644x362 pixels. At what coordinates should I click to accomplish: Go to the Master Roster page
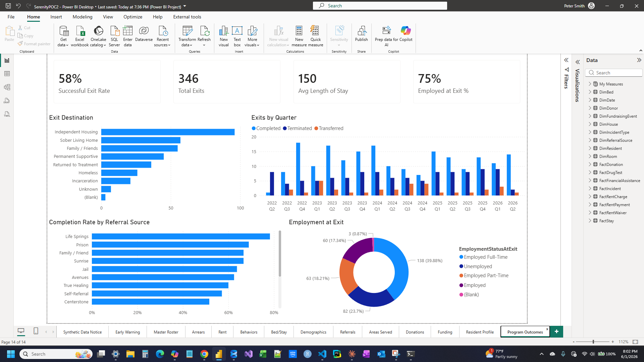click(166, 332)
